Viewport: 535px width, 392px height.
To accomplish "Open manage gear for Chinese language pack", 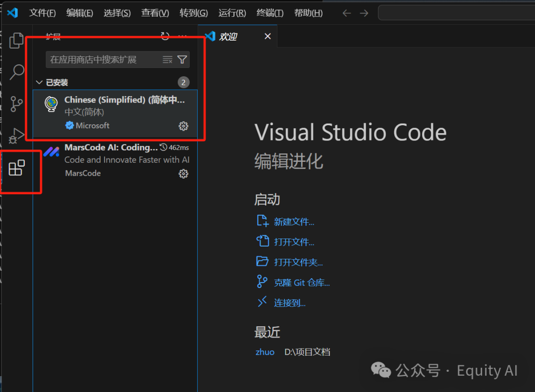I will point(183,126).
